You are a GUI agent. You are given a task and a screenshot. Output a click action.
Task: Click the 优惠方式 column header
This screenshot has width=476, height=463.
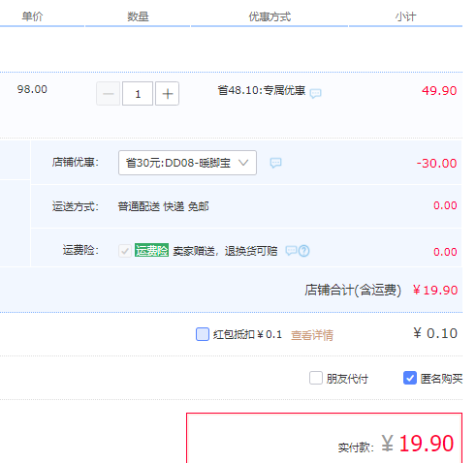coord(270,16)
